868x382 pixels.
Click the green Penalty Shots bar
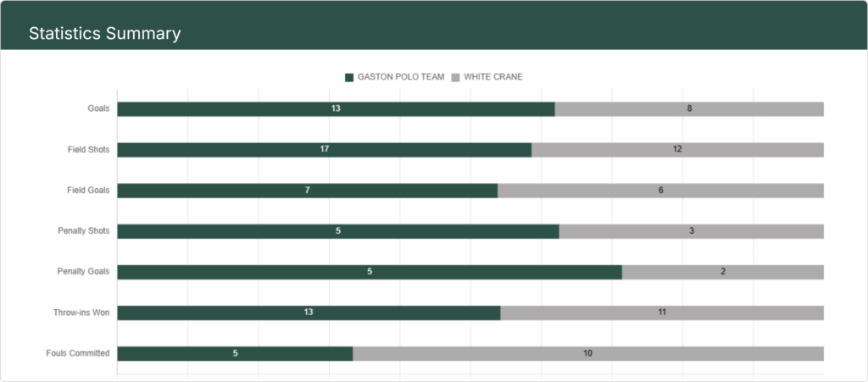tap(338, 231)
